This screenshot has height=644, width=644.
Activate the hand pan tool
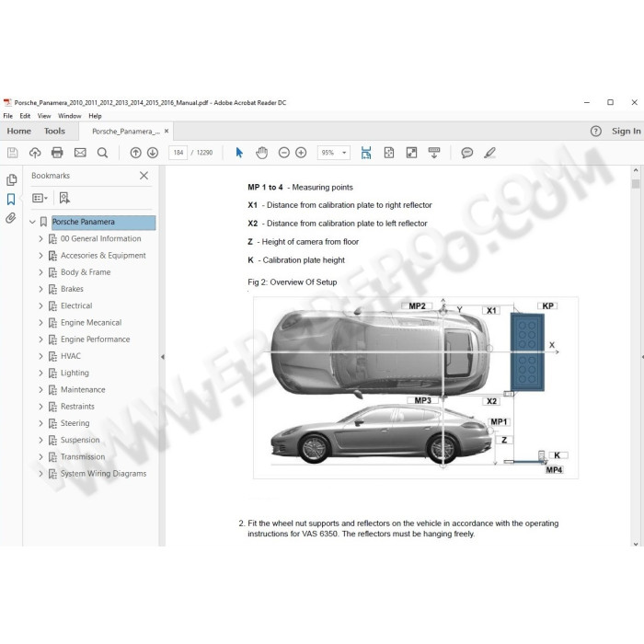click(261, 153)
